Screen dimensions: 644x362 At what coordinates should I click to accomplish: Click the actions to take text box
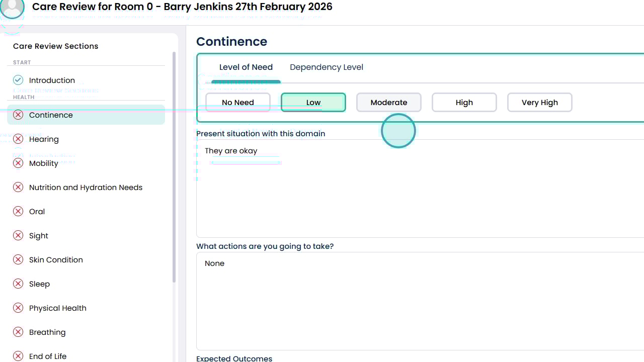[x=420, y=302]
